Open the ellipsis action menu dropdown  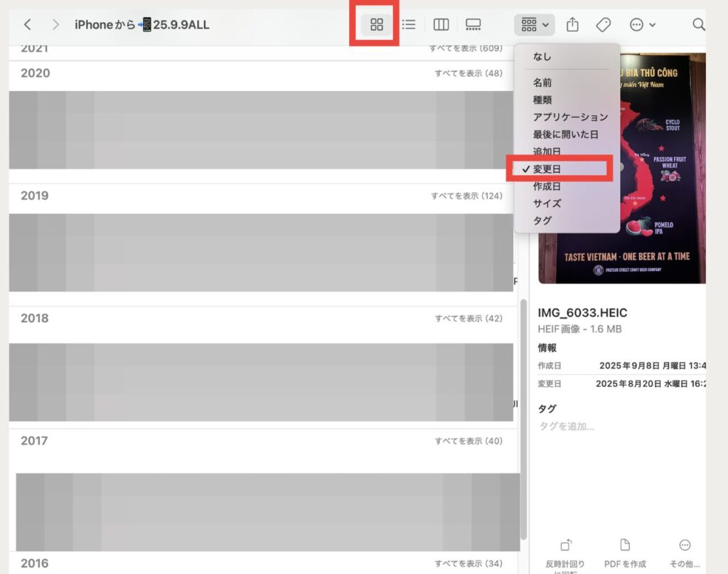pyautogui.click(x=642, y=25)
